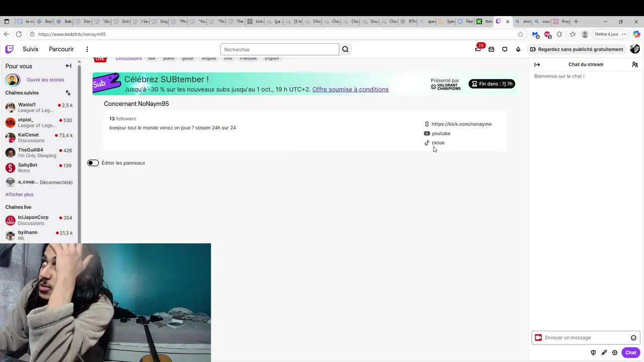Viewport: 644px width, 362px height.
Task: Open the chat community users icon
Action: [635, 64]
